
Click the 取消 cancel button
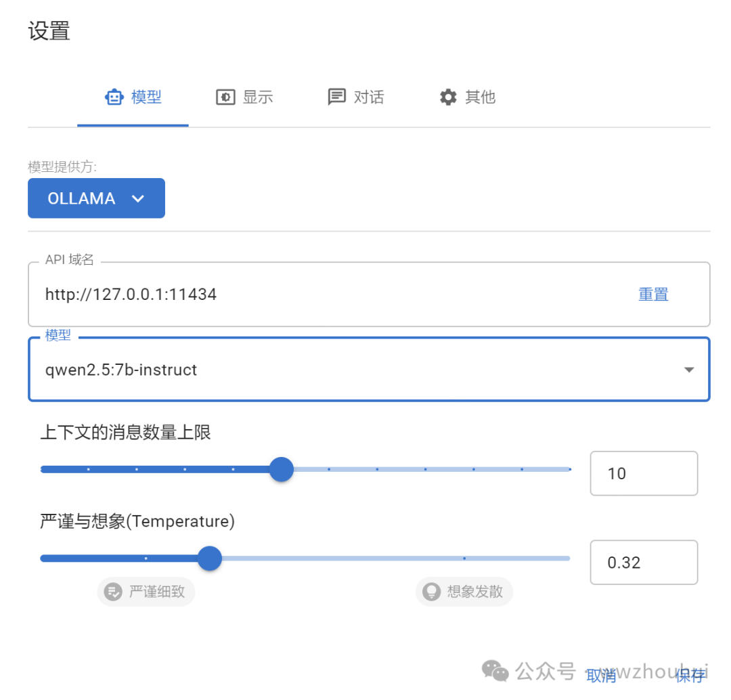pos(601,675)
